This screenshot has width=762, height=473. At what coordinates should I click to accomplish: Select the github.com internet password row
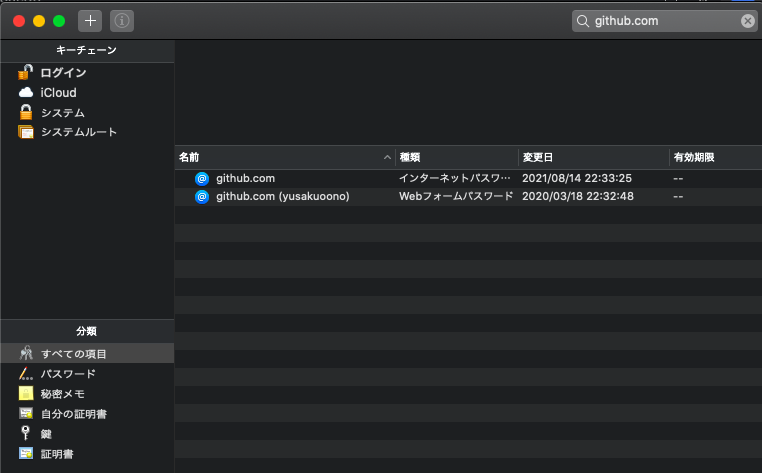(468, 178)
